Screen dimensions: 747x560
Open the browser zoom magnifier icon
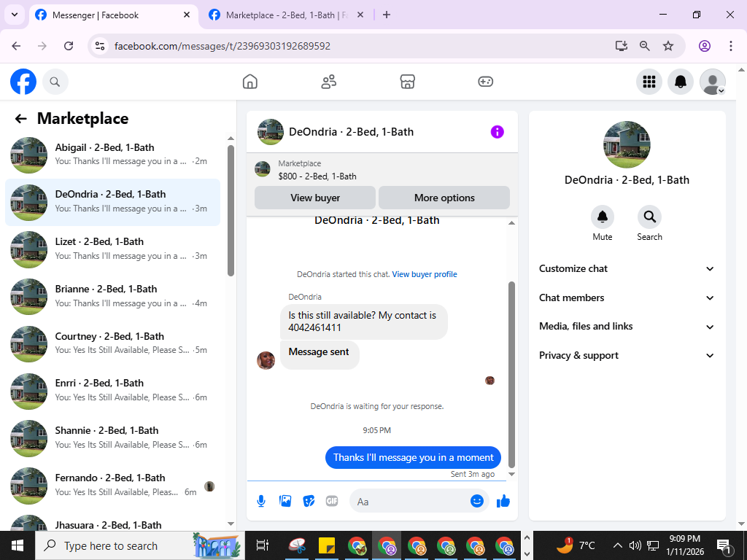[645, 46]
